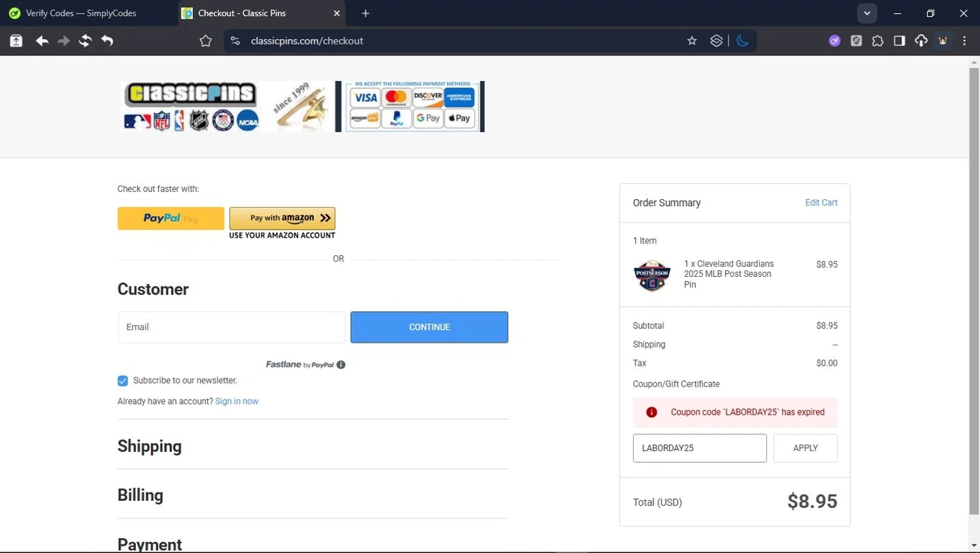Click the Cleveland Guardians 2025 MLB Post Season Pin text
The height and width of the screenshot is (553, 980).
pyautogui.click(x=728, y=274)
